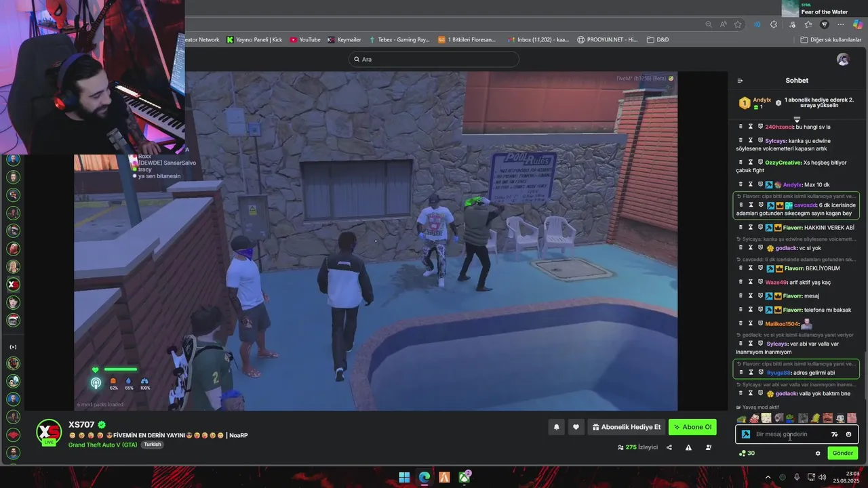
Task: Click username 240hzenci in chat
Action: tap(779, 127)
